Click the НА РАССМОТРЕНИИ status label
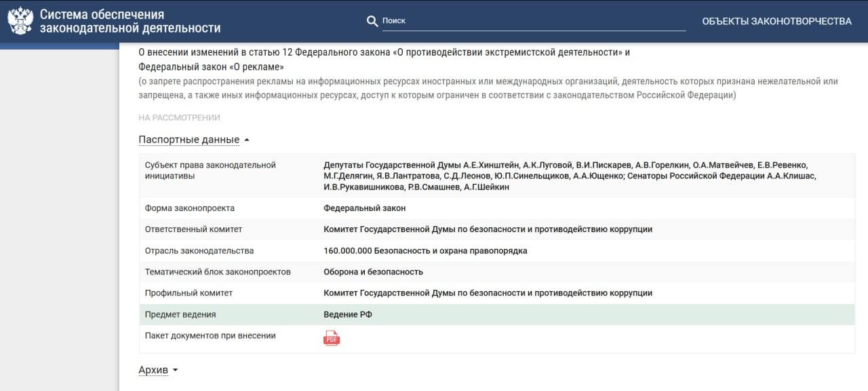The width and height of the screenshot is (868, 391). (x=179, y=117)
